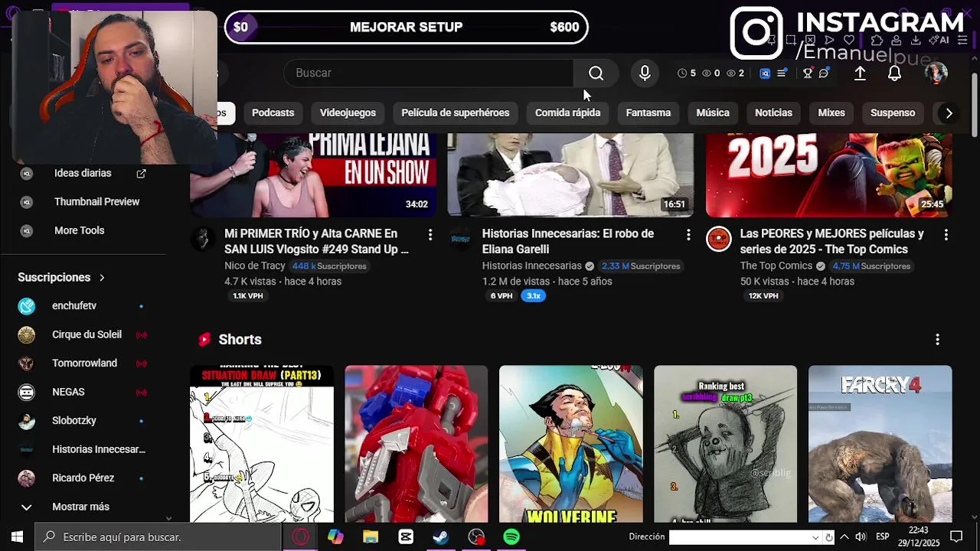Open the chat bubble icon in header

[824, 73]
